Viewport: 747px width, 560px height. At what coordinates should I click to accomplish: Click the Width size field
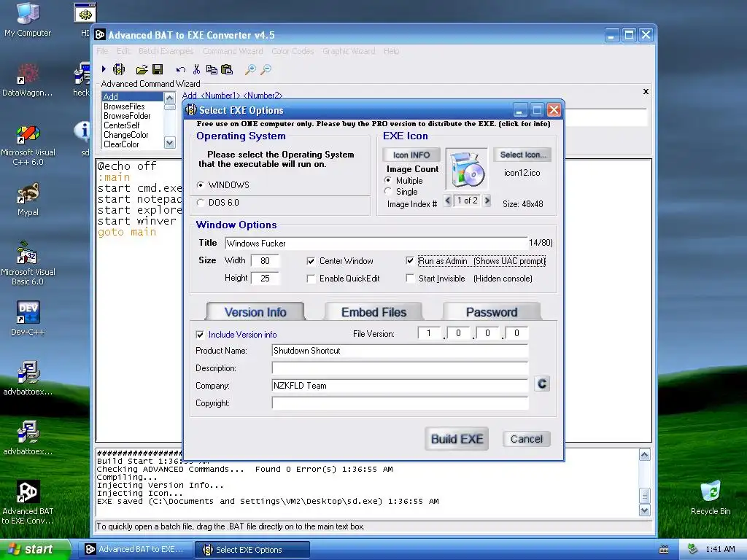(265, 260)
